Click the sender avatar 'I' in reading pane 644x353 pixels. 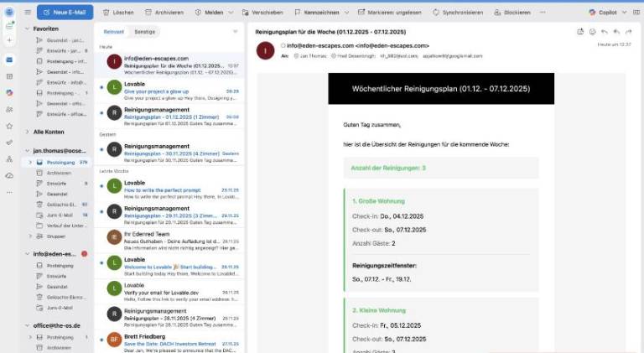coord(265,50)
